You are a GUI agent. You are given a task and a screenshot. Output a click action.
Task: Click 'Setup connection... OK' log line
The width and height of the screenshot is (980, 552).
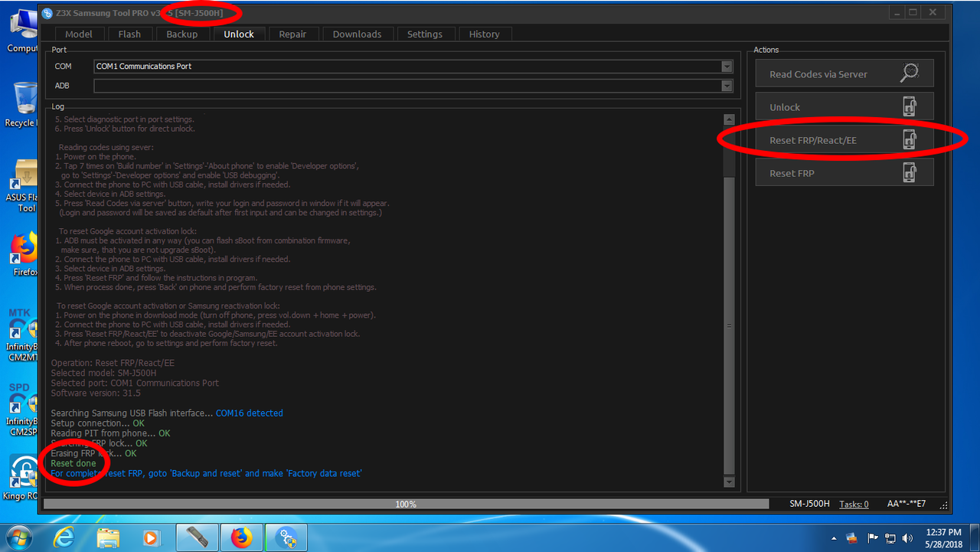[x=97, y=423]
